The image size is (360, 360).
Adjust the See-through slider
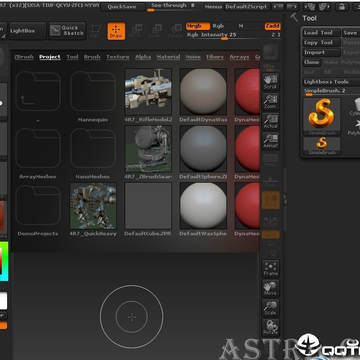(x=173, y=7)
